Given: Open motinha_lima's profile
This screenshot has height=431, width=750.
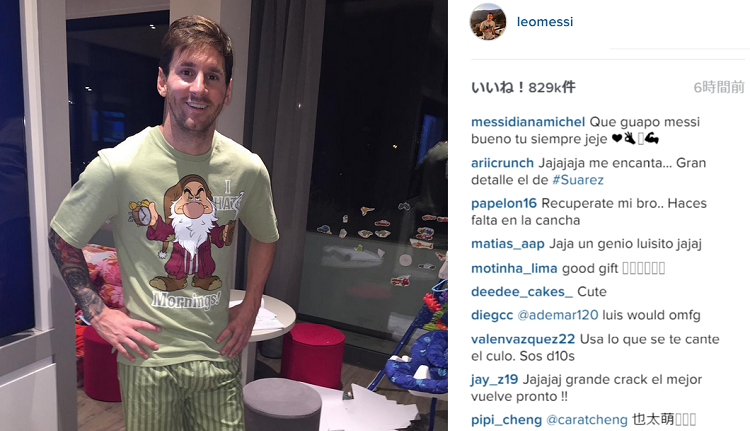Looking at the screenshot, I should (x=514, y=268).
